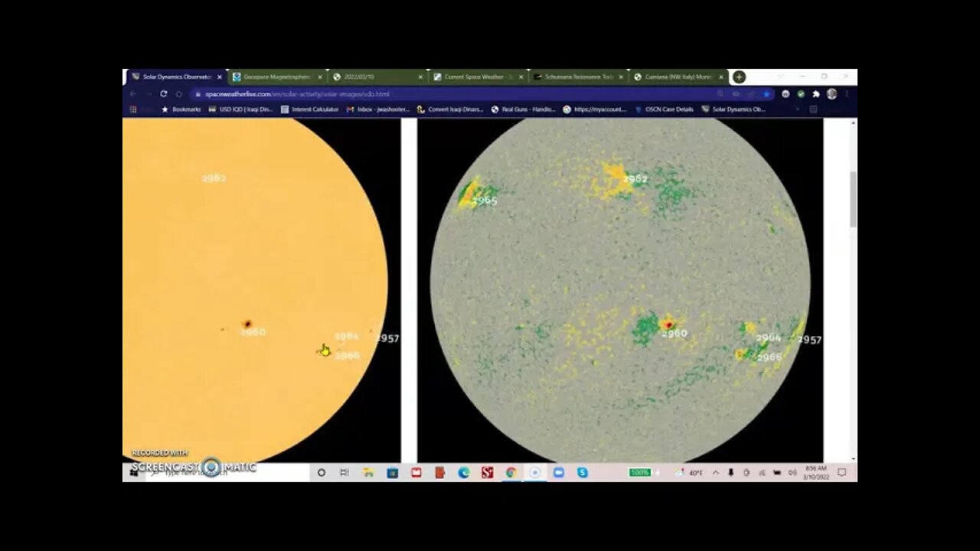Click the green 100% battery indicator
This screenshot has width=980, height=551.
click(639, 473)
